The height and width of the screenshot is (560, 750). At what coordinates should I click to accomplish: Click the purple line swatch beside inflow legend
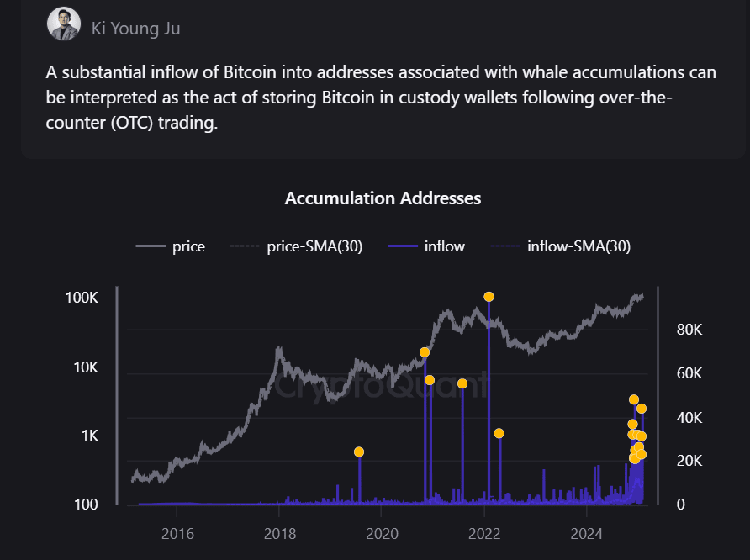tap(403, 246)
